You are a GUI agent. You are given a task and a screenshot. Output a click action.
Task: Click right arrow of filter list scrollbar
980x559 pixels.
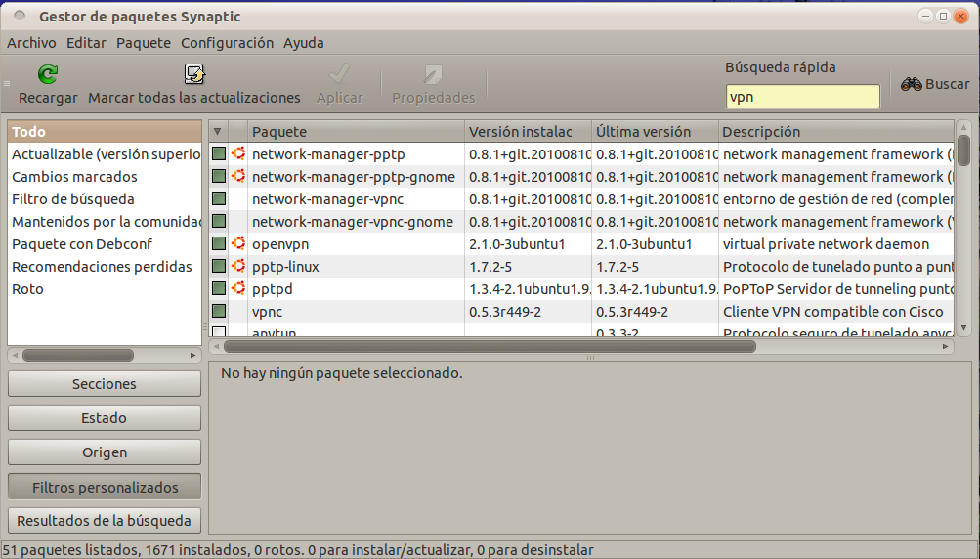tap(193, 355)
